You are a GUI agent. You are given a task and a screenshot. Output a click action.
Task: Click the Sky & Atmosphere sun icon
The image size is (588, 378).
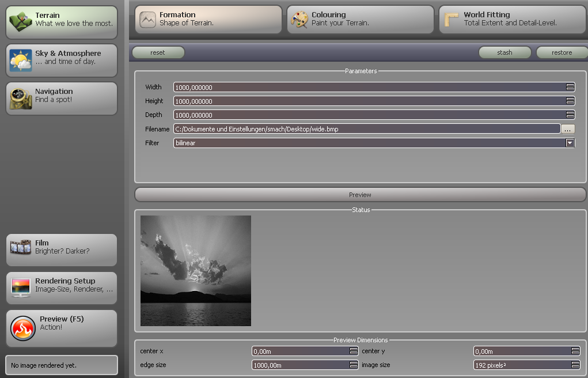(x=21, y=60)
